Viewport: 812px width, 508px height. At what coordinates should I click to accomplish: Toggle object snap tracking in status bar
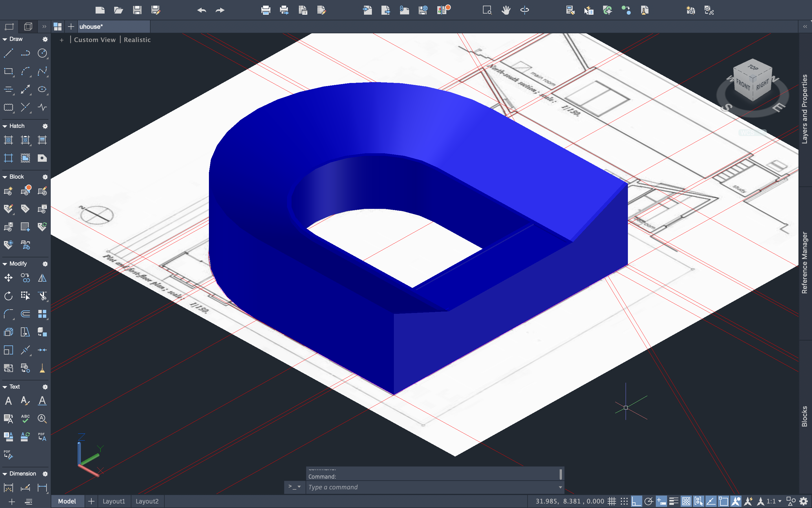click(x=711, y=501)
